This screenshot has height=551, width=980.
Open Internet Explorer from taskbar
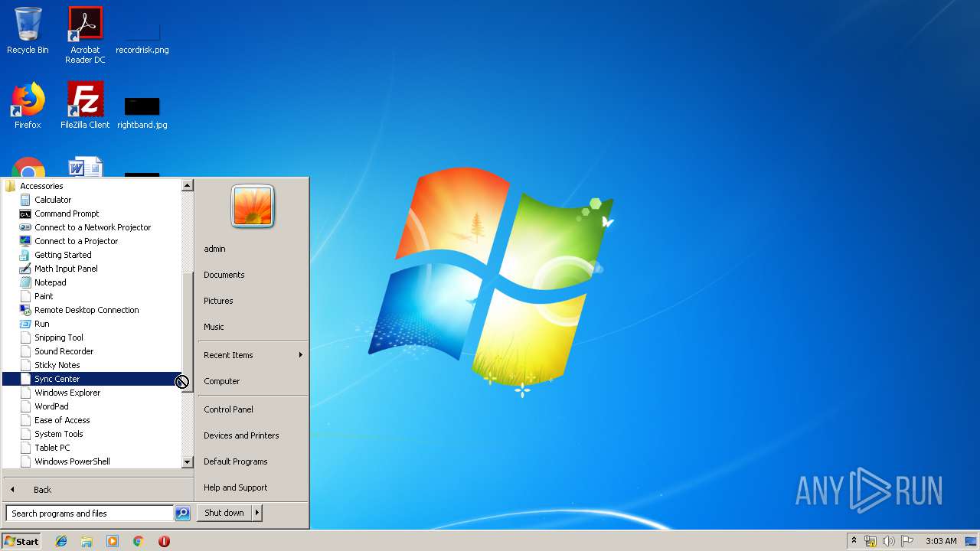pos(61,541)
